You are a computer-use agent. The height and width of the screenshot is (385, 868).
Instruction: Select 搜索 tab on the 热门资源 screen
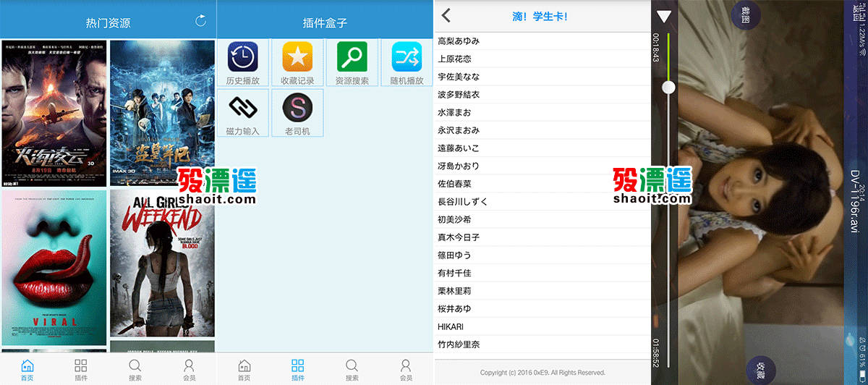pyautogui.click(x=135, y=370)
